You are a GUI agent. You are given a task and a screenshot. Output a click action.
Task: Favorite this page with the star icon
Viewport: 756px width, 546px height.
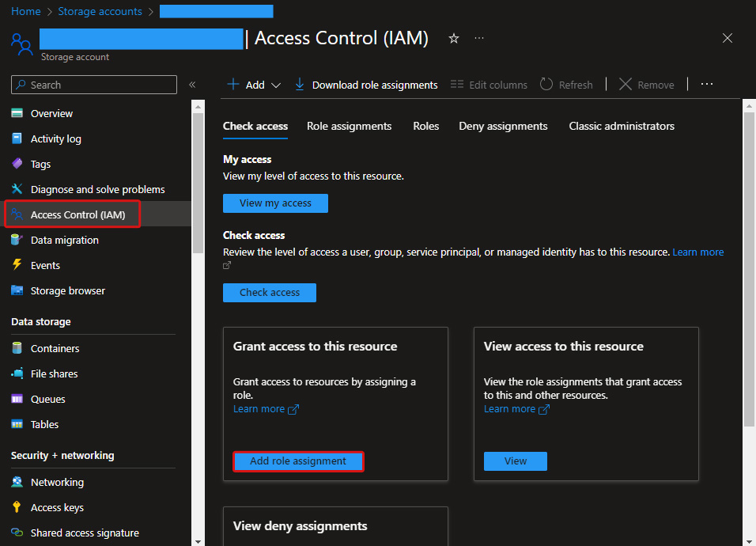[454, 38]
